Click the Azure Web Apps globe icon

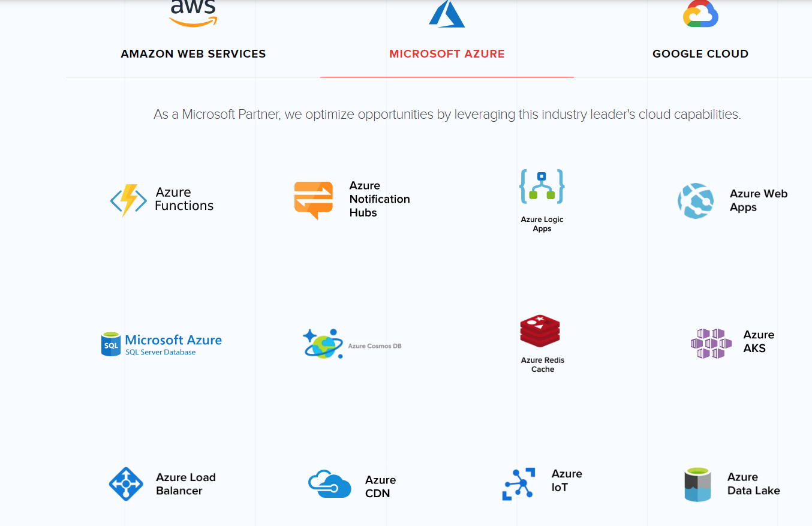(696, 201)
